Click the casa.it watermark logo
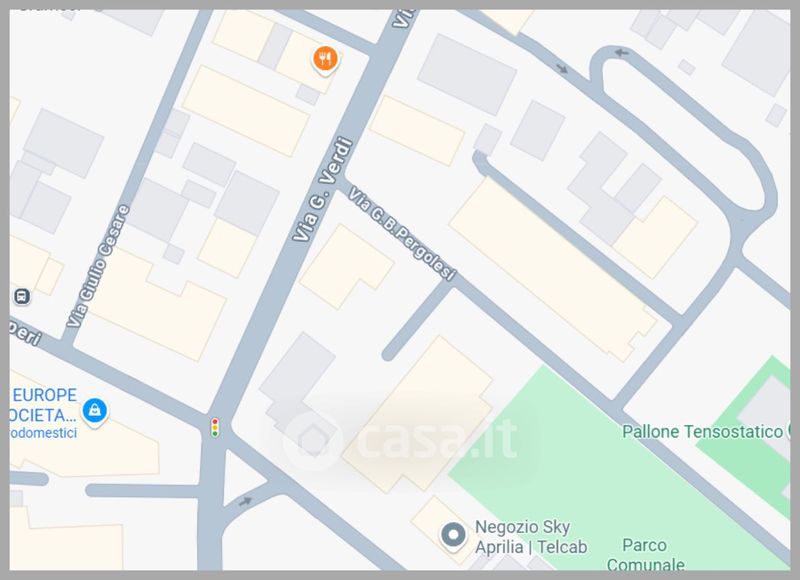 click(401, 440)
